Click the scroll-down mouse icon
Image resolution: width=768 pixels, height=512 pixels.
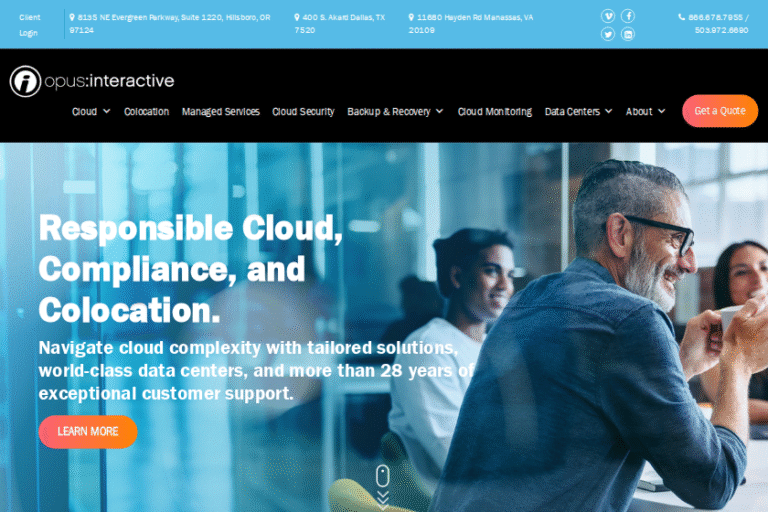[x=383, y=476]
